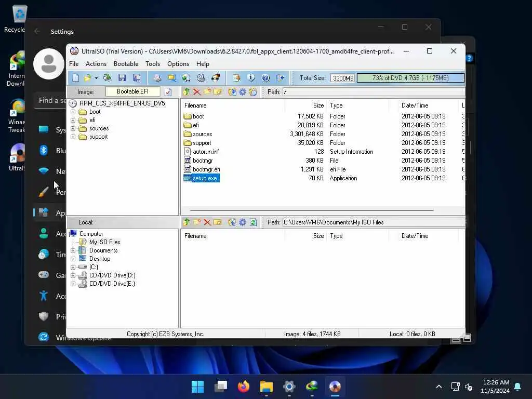Open the Help menu
Image resolution: width=532 pixels, height=399 pixels.
[x=203, y=64]
